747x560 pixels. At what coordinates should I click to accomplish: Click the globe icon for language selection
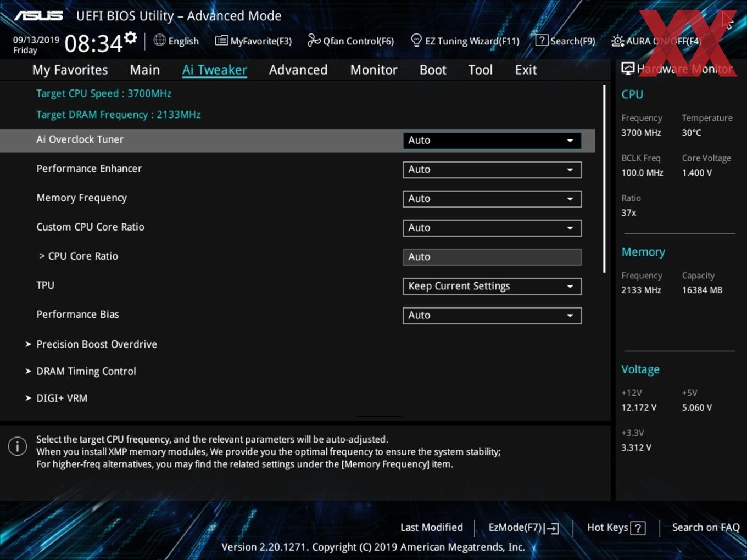[159, 40]
